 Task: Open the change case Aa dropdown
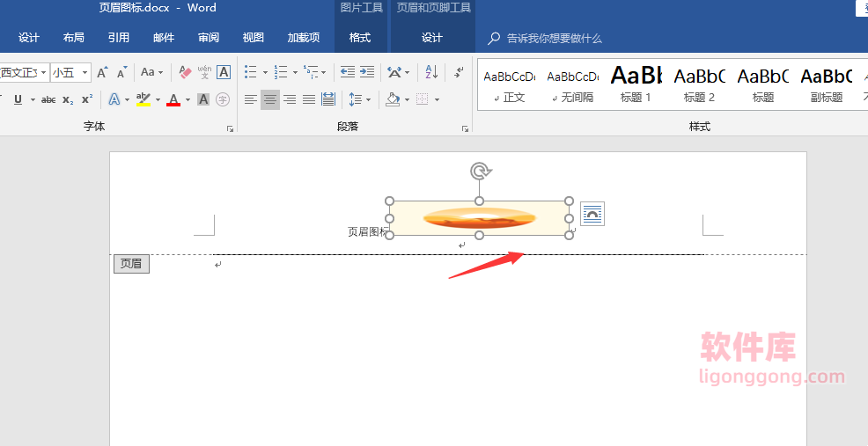pos(151,72)
